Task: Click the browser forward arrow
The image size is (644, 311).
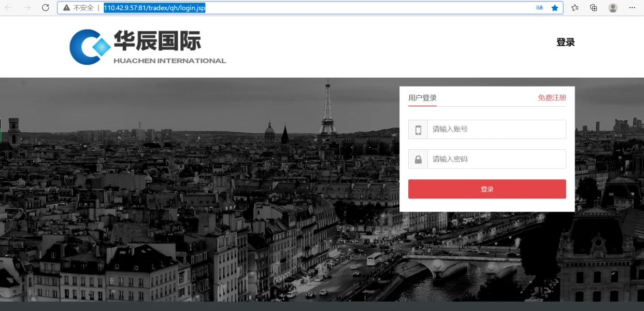Action: coord(27,8)
